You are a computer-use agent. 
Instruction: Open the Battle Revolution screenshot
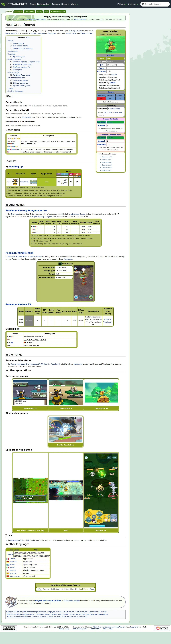(65, 430)
